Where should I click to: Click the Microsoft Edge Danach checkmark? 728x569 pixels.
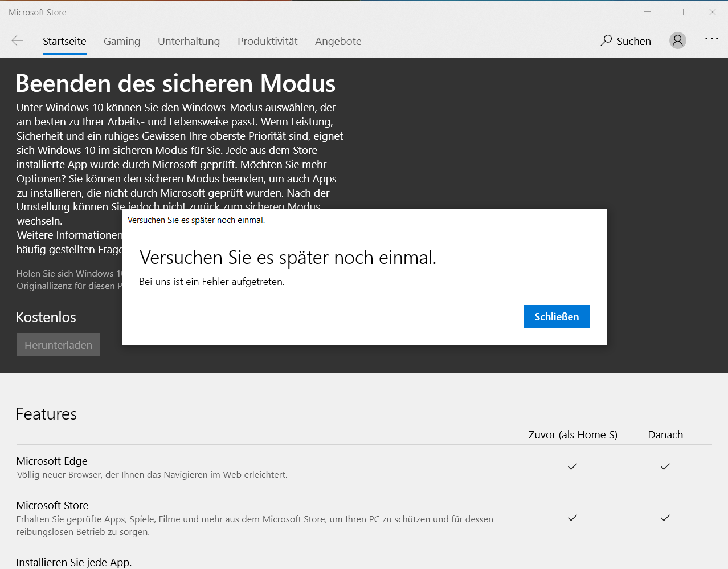click(665, 466)
